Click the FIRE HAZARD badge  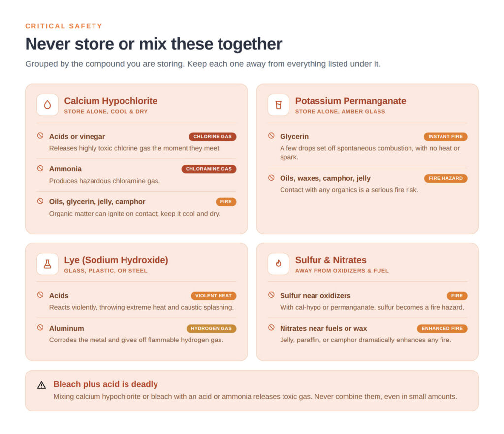click(445, 178)
